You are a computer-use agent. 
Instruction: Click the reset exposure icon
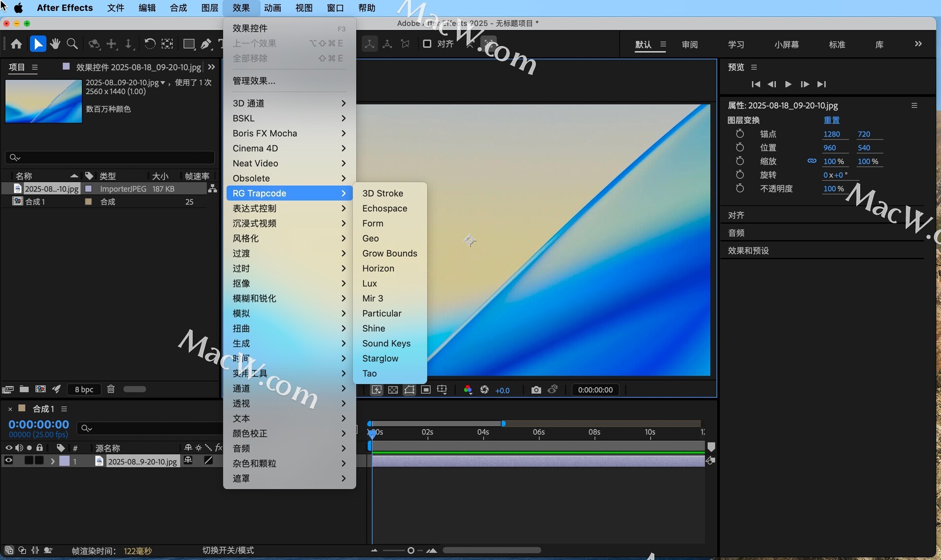point(484,390)
